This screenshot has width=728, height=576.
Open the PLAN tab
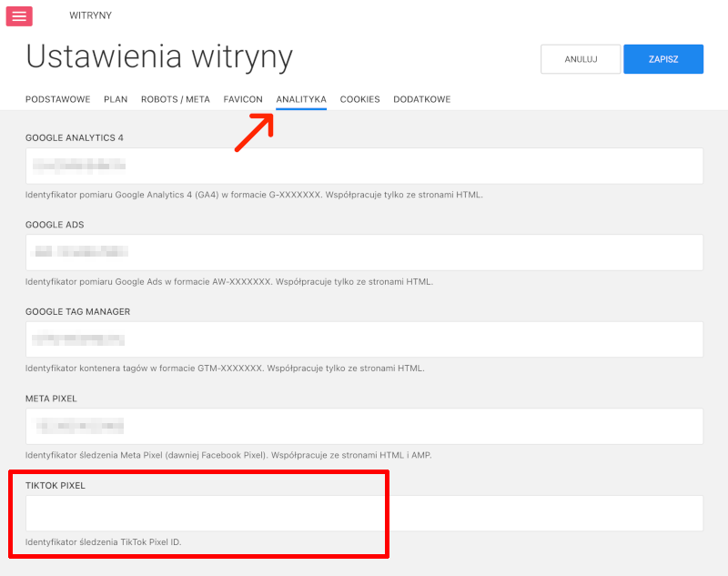tap(116, 99)
